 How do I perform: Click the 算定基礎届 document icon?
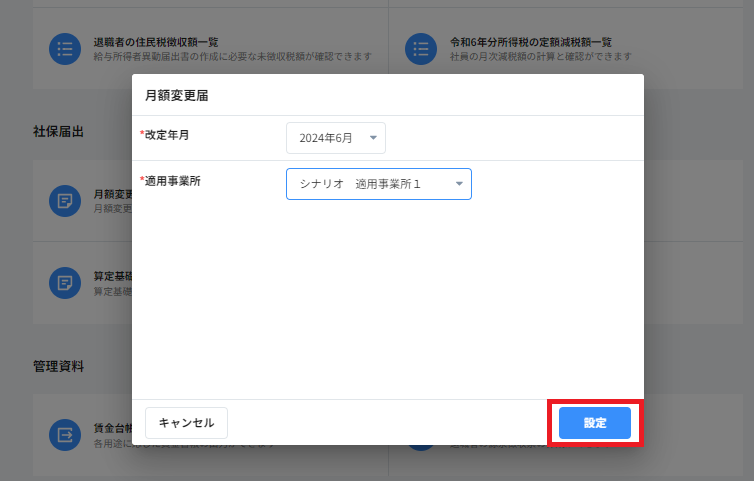point(65,282)
